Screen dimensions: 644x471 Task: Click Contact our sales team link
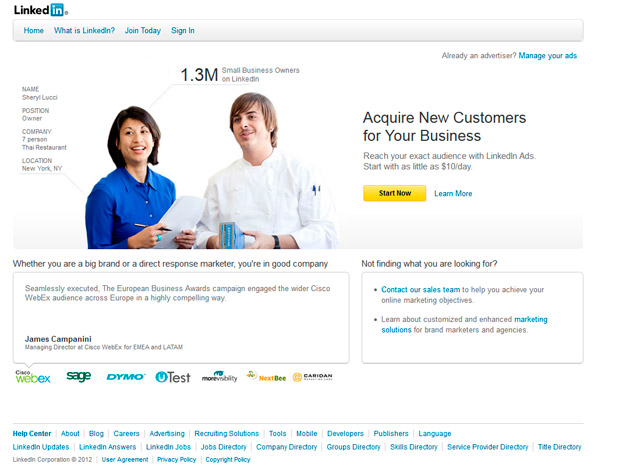click(421, 289)
